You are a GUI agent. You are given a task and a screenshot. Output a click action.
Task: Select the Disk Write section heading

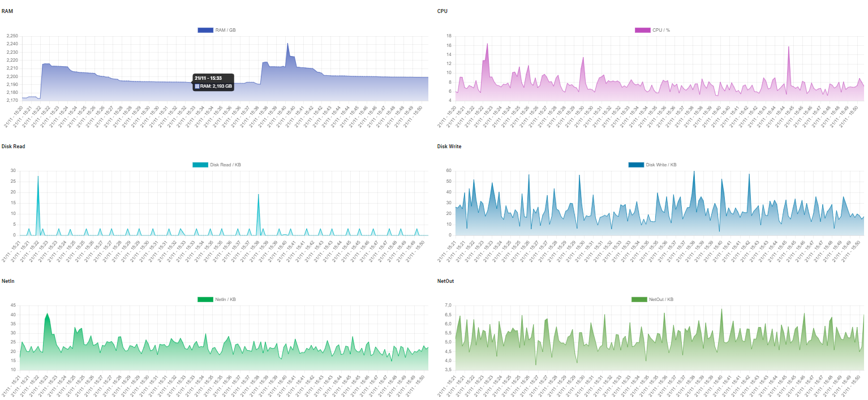[449, 147]
